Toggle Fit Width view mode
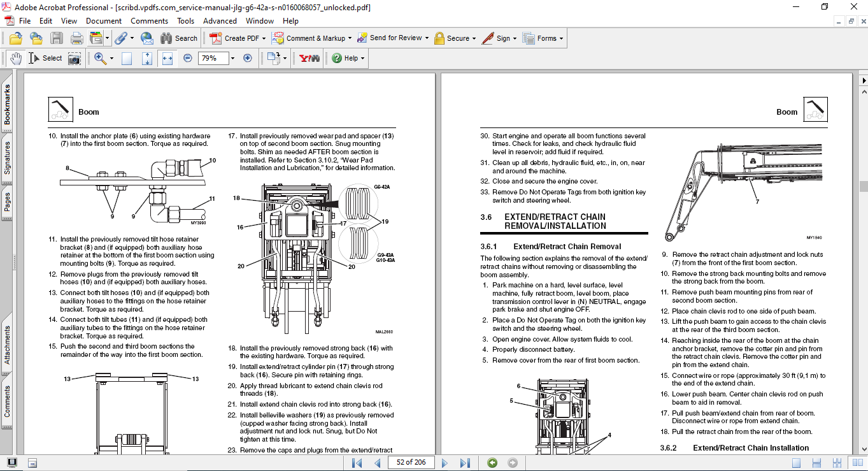 coord(167,58)
